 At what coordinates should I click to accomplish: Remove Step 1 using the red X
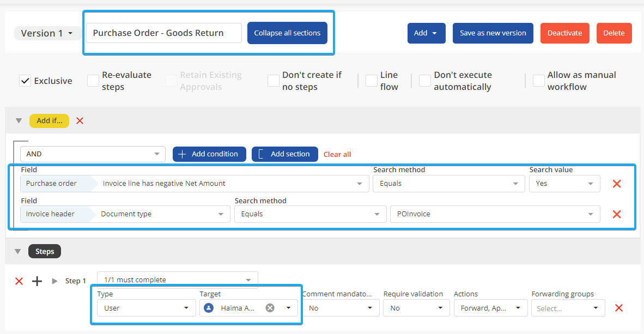(19, 281)
